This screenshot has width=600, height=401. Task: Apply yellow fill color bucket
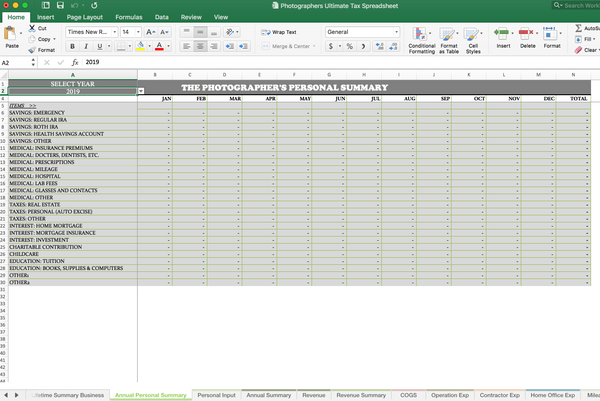point(140,46)
